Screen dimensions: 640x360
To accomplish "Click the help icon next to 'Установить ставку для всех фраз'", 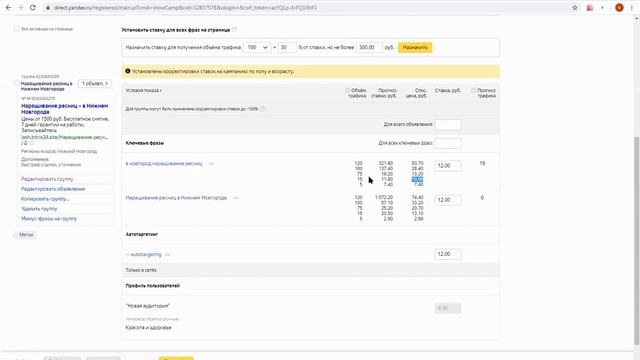I will tap(235, 29).
